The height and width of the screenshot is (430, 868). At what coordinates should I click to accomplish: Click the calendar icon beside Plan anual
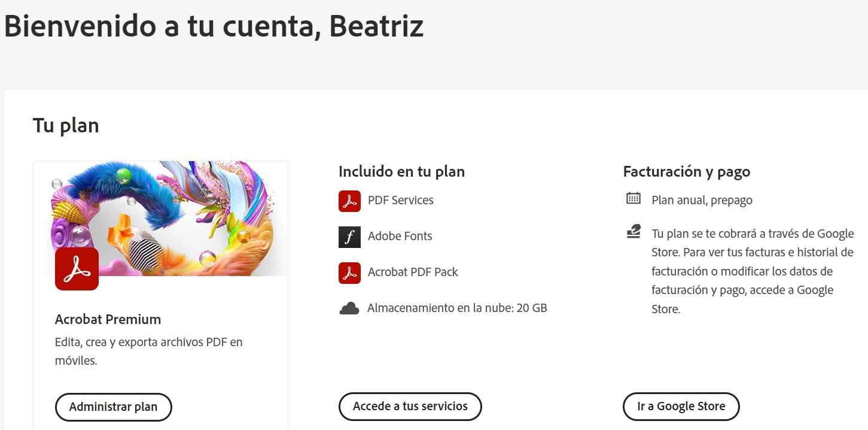tap(634, 198)
